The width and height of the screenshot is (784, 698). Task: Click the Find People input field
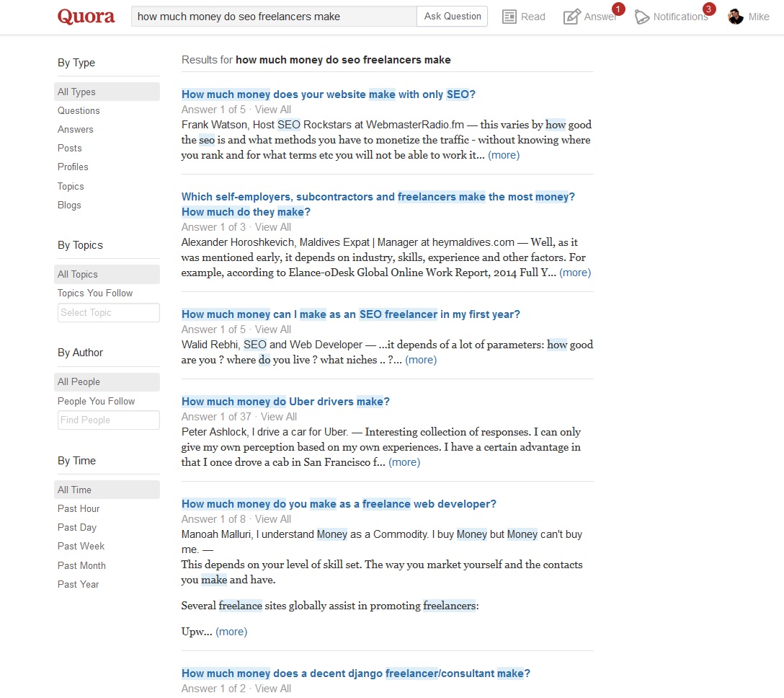[109, 420]
